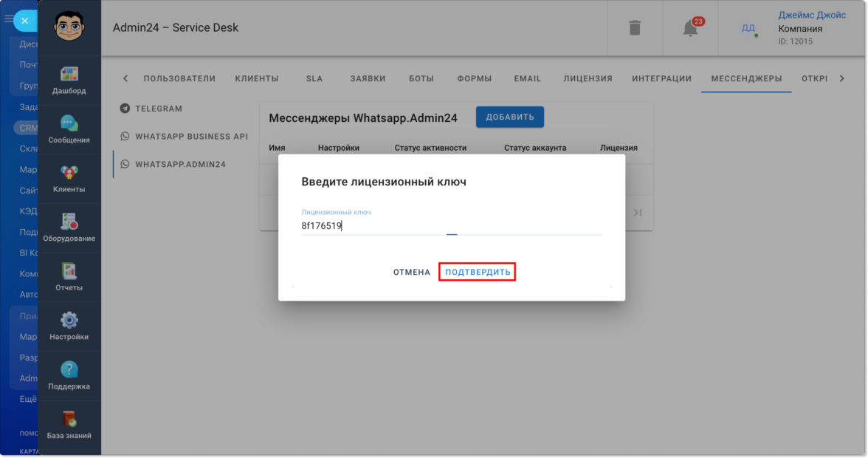The width and height of the screenshot is (868, 458).
Task: Switch to the Email tab
Action: (x=528, y=78)
